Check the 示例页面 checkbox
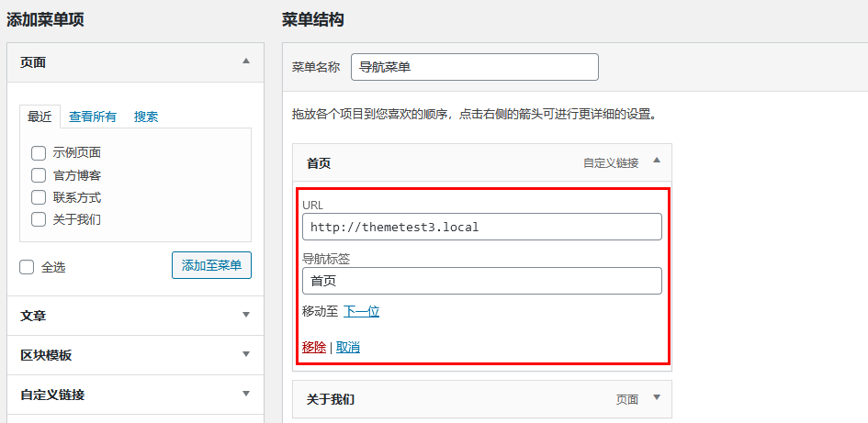This screenshot has height=423, width=868. pos(39,153)
